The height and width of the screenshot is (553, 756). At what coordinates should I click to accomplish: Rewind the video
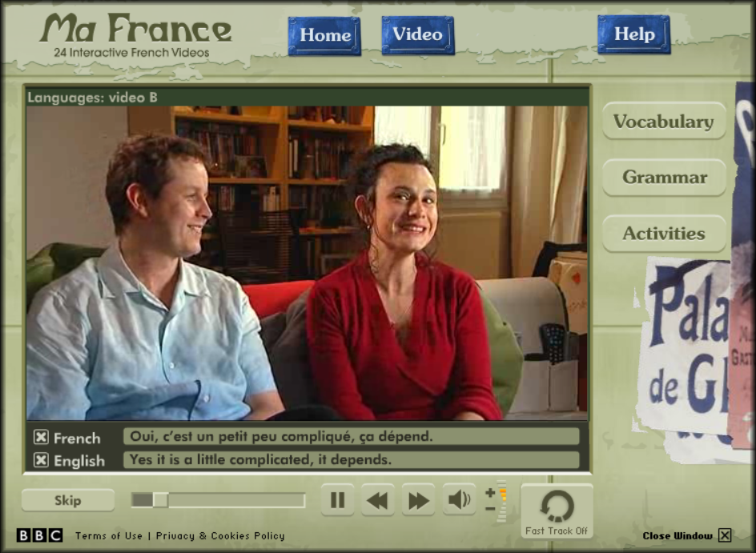point(377,499)
